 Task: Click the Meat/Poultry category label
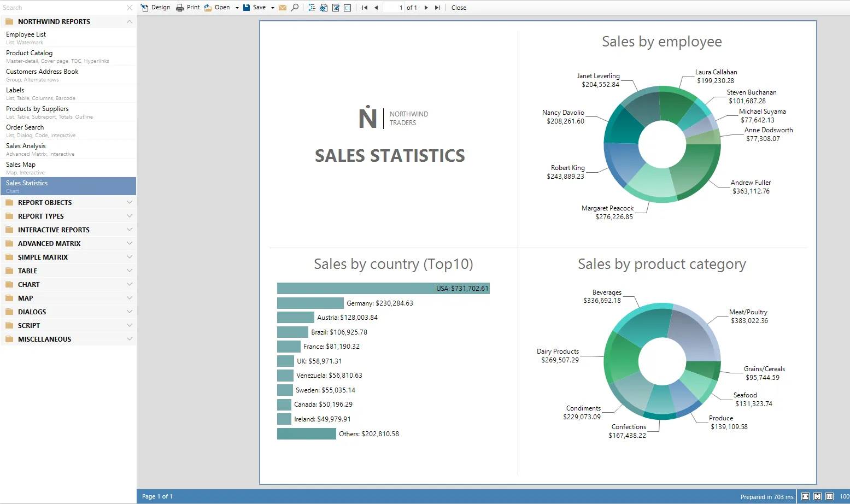pyautogui.click(x=749, y=316)
